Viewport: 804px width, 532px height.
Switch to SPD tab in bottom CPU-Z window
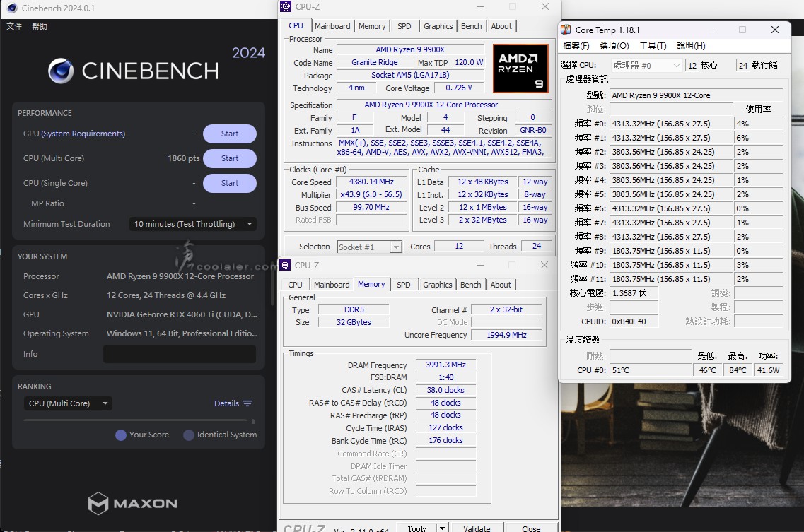coord(404,285)
